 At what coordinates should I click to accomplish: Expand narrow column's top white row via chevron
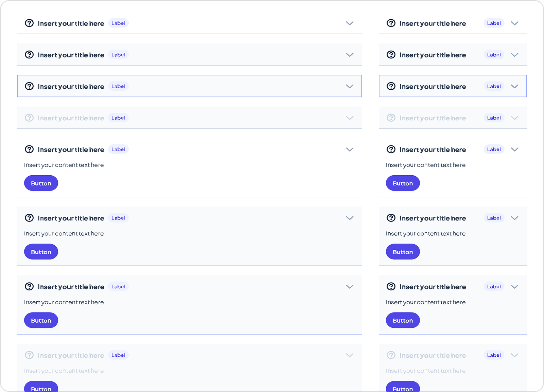pyautogui.click(x=514, y=23)
